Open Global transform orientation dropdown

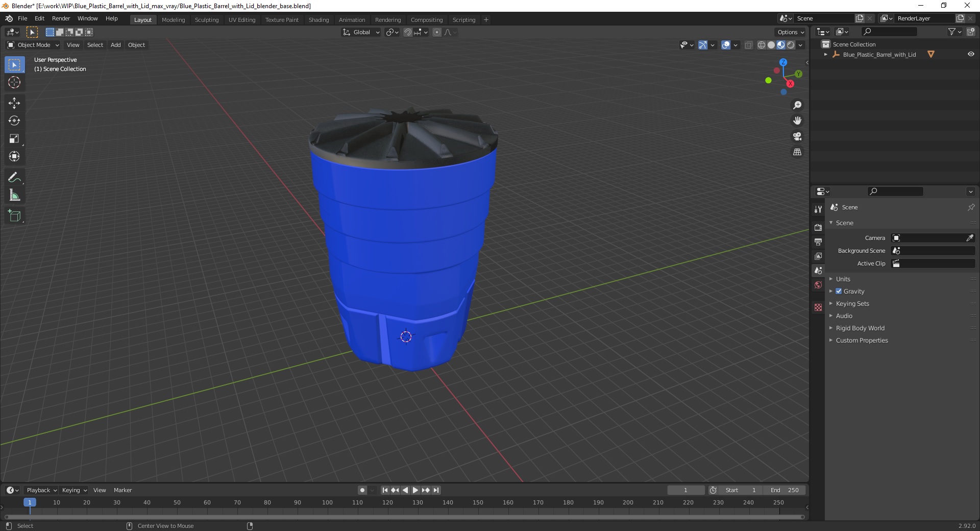tap(361, 32)
